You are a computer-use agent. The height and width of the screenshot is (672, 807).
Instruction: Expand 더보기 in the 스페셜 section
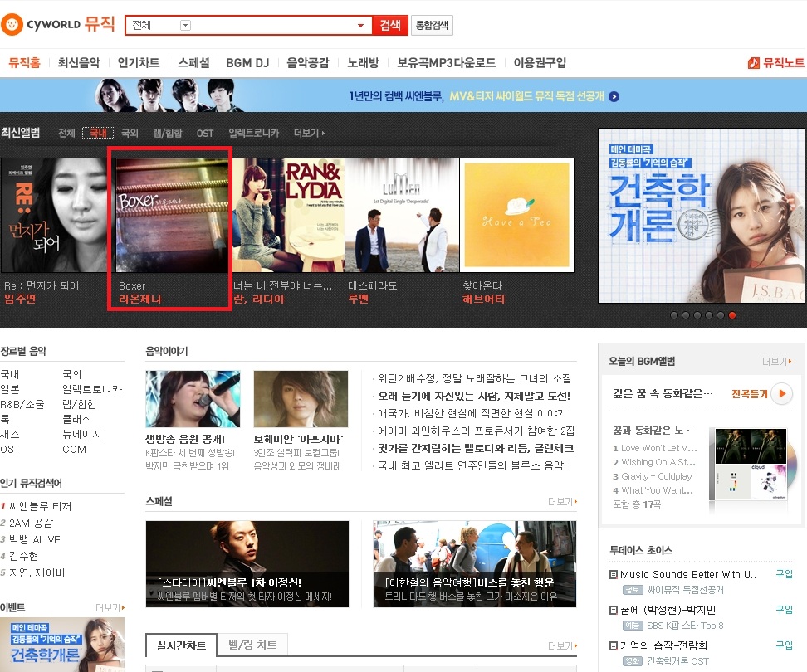coord(562,501)
